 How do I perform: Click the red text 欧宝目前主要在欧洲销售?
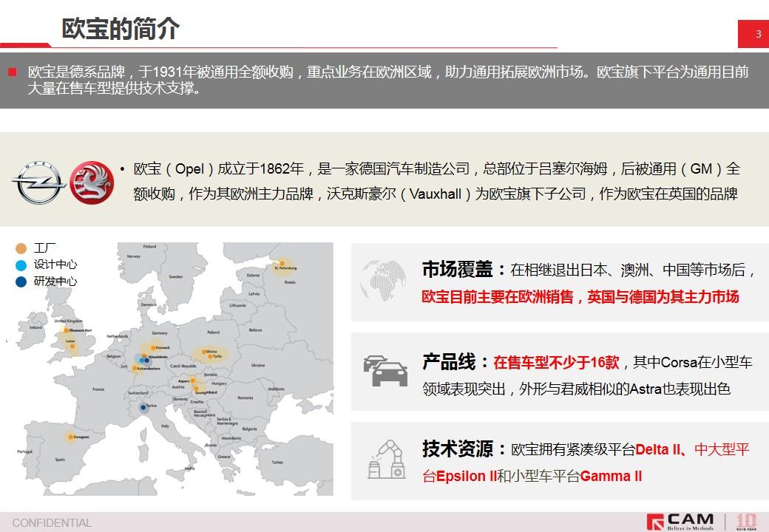(x=498, y=297)
